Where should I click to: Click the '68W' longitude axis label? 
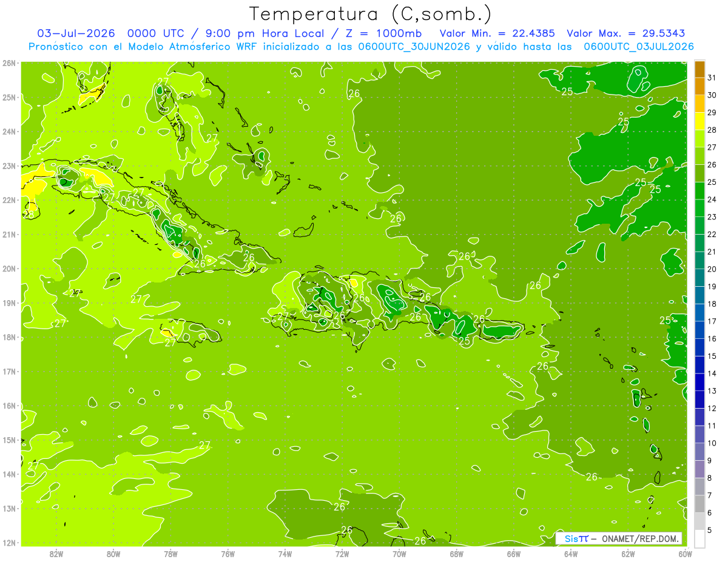[x=456, y=554]
